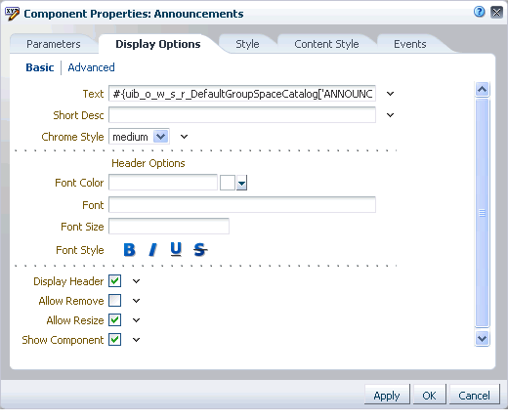Image resolution: width=508 pixels, height=420 pixels.
Task: Uncheck the Display Header checkbox
Action: (115, 281)
